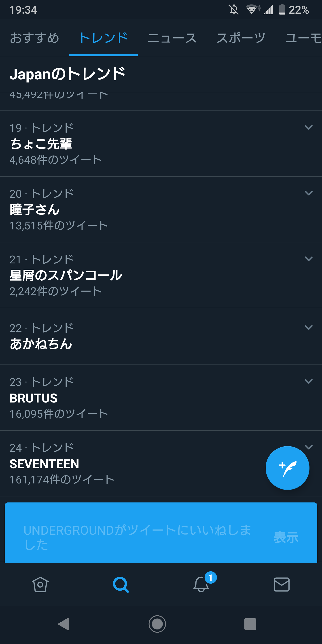Open chevron menu for あかねちん trend
Viewport: 322px width, 644px height.
point(309,328)
